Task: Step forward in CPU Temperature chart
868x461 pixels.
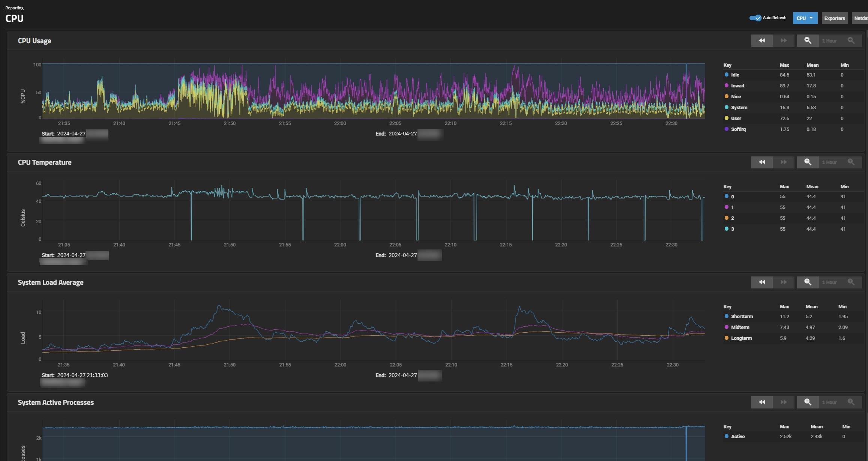Action: point(783,162)
